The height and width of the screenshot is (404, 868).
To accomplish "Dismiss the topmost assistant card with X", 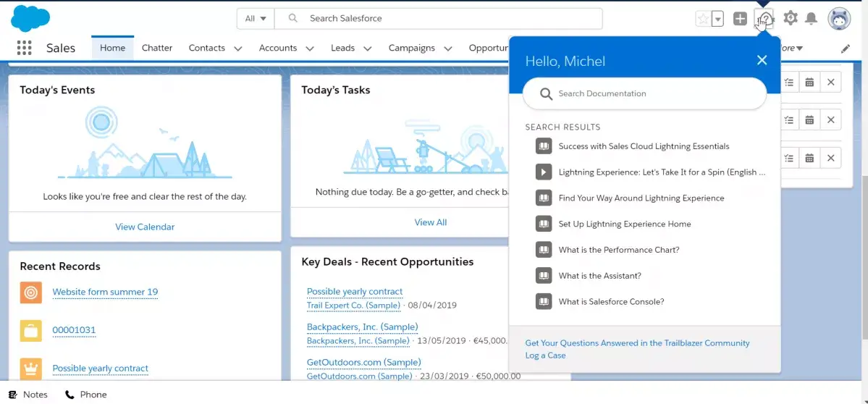I will (x=831, y=82).
